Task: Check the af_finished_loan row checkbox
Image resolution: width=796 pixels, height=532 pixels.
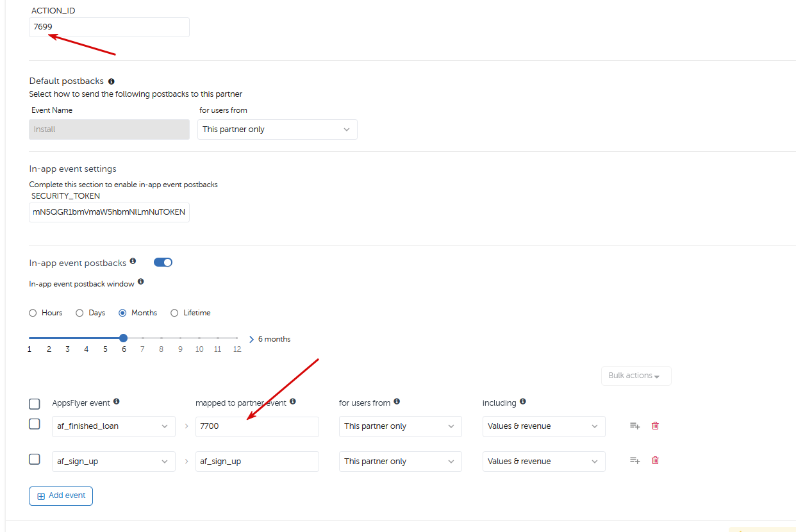Action: click(x=35, y=424)
